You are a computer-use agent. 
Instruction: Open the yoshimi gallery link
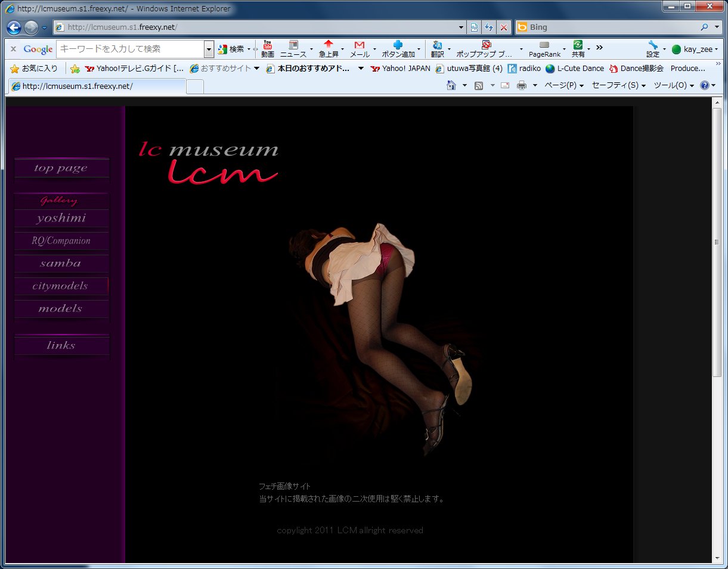(x=61, y=218)
